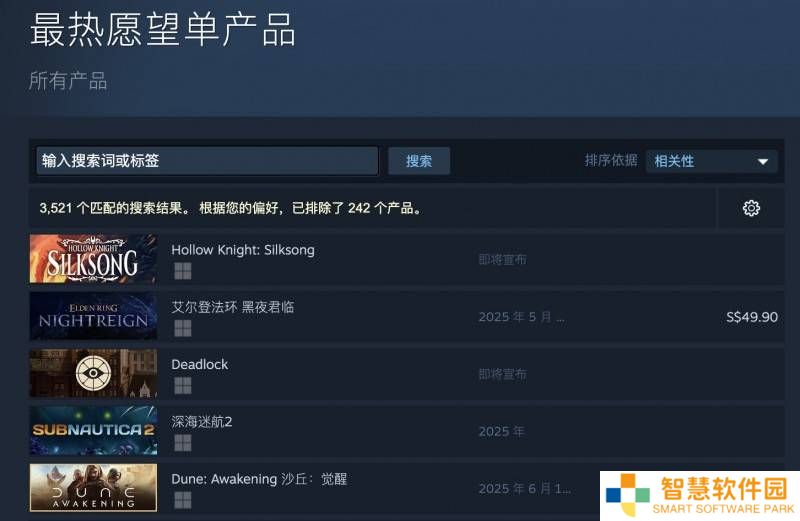Click the sort dropdown arrow
Screen dimensions: 800x521
point(763,162)
